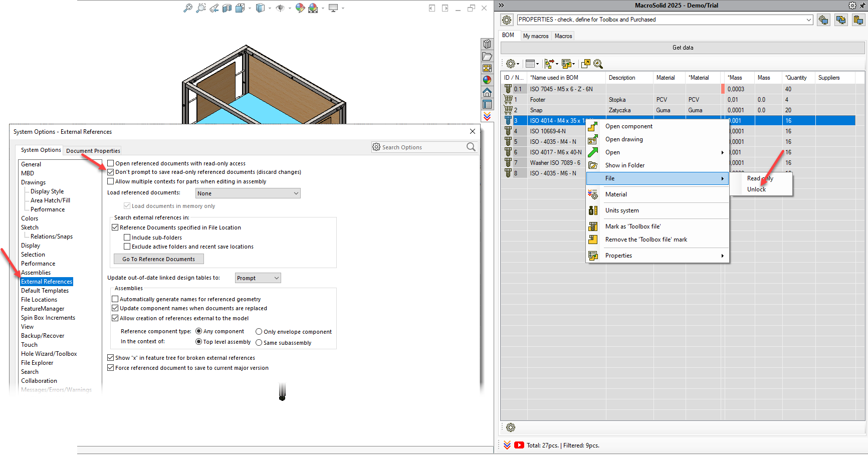Open the Appearances sphere task pane tab
Screen dimensions: 868x455
487,80
